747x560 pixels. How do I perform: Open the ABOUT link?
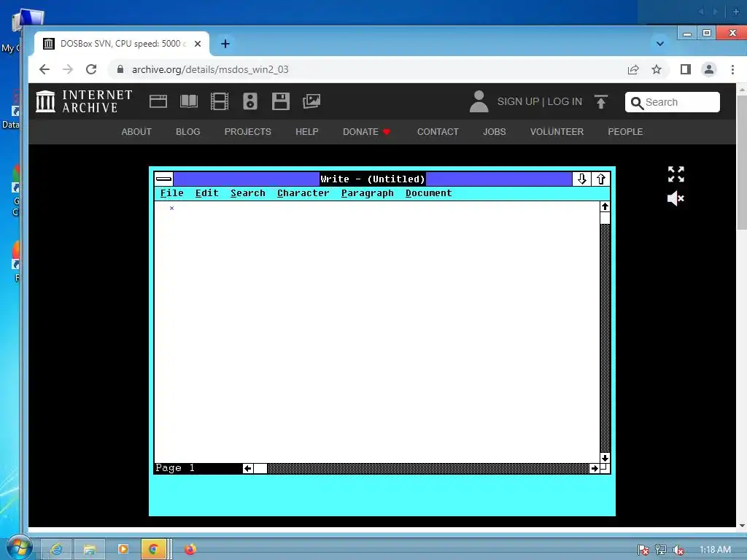pyautogui.click(x=136, y=132)
